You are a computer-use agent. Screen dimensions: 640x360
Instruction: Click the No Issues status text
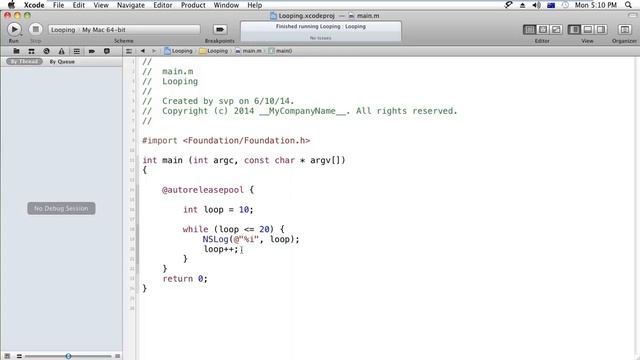320,38
